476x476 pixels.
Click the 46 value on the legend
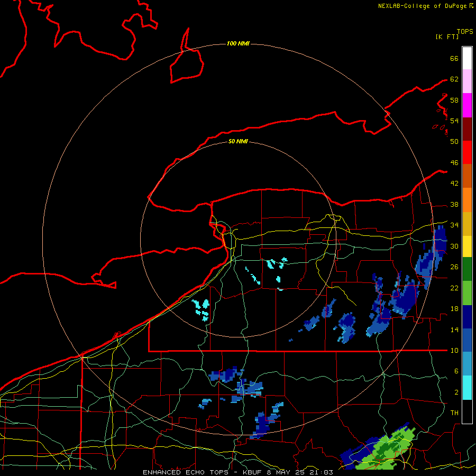454,163
